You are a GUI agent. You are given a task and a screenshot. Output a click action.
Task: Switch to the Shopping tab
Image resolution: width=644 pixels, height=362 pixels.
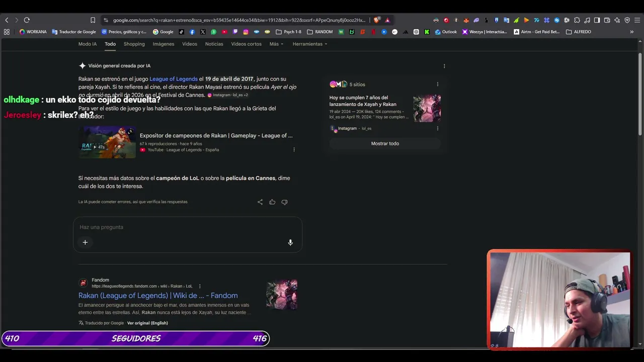point(134,44)
